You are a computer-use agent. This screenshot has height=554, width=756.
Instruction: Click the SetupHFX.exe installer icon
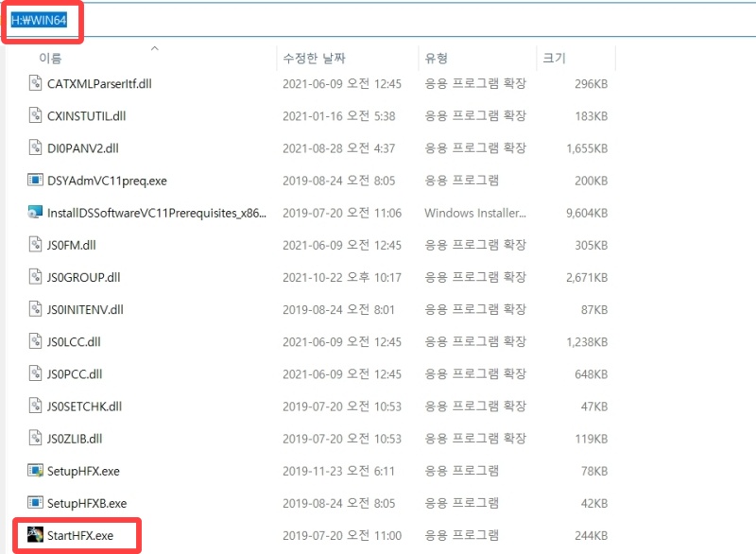tap(35, 471)
